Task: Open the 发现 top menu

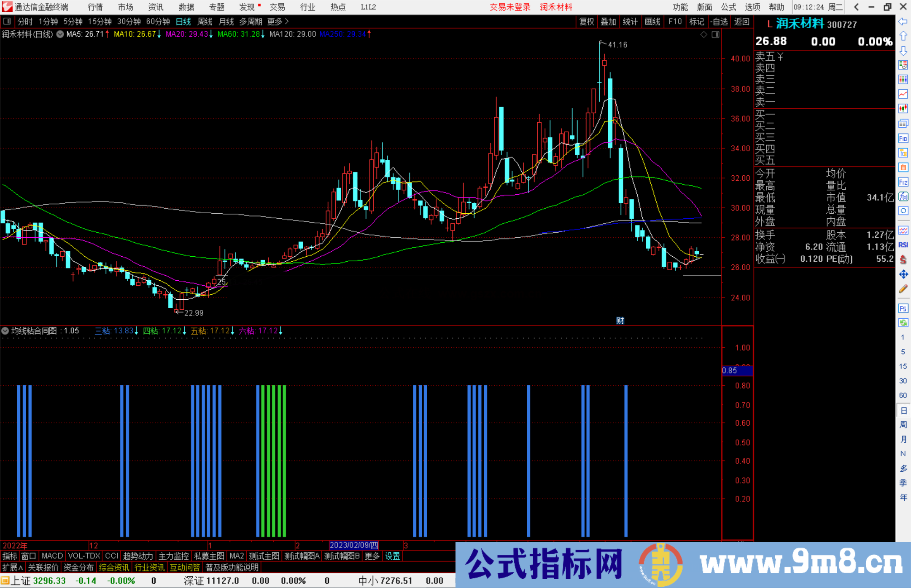Action: pyautogui.click(x=247, y=7)
